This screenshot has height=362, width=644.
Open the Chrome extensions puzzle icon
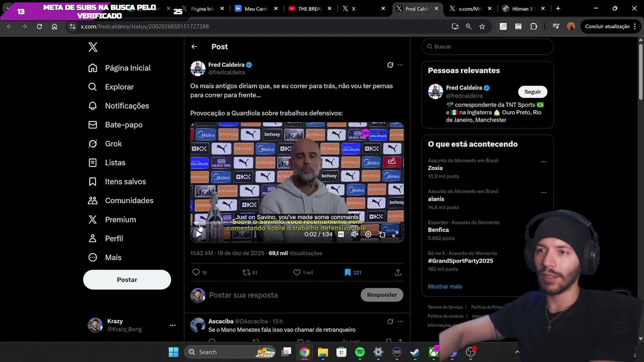(x=534, y=26)
